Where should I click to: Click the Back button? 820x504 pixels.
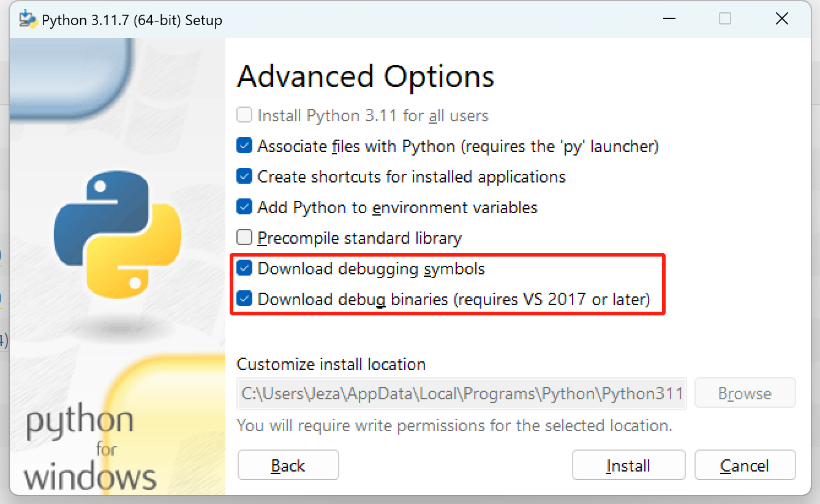point(288,465)
